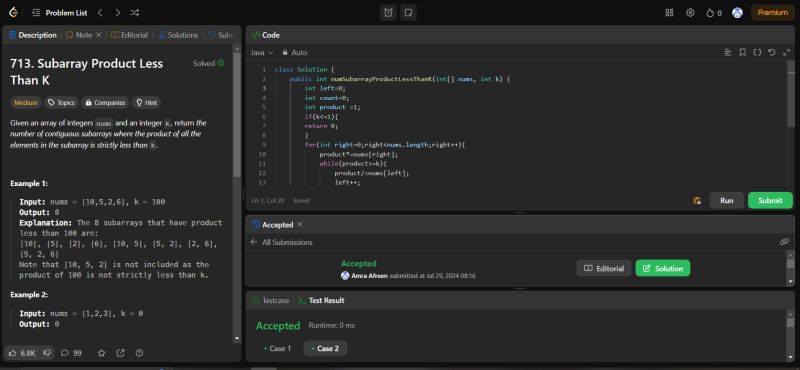Click the bookmark icon in code toolbar
Image resolution: width=800 pixels, height=370 pixels.
pos(743,53)
